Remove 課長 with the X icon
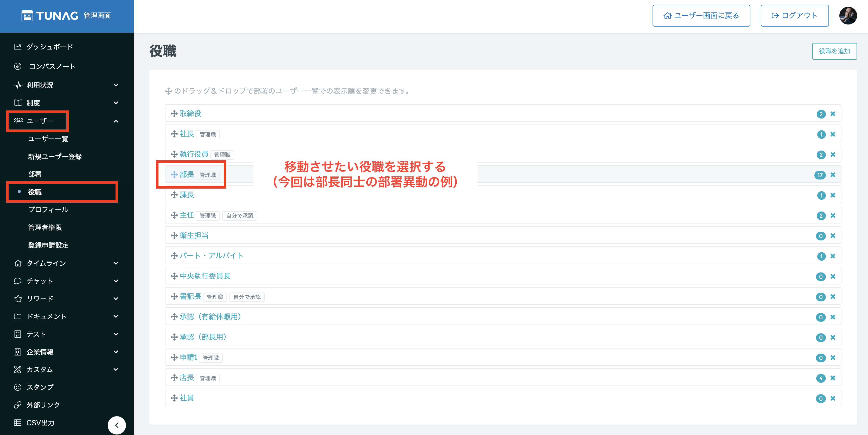The width and height of the screenshot is (868, 435). [833, 195]
